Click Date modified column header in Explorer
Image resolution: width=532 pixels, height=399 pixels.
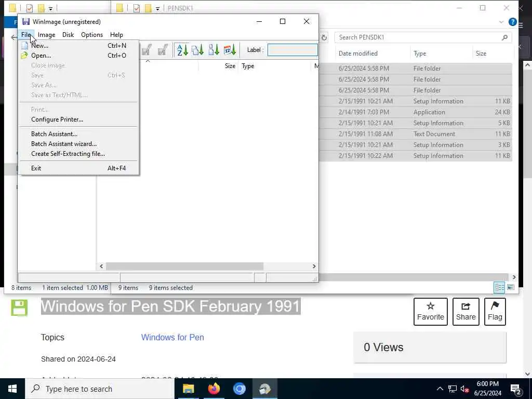tap(358, 54)
